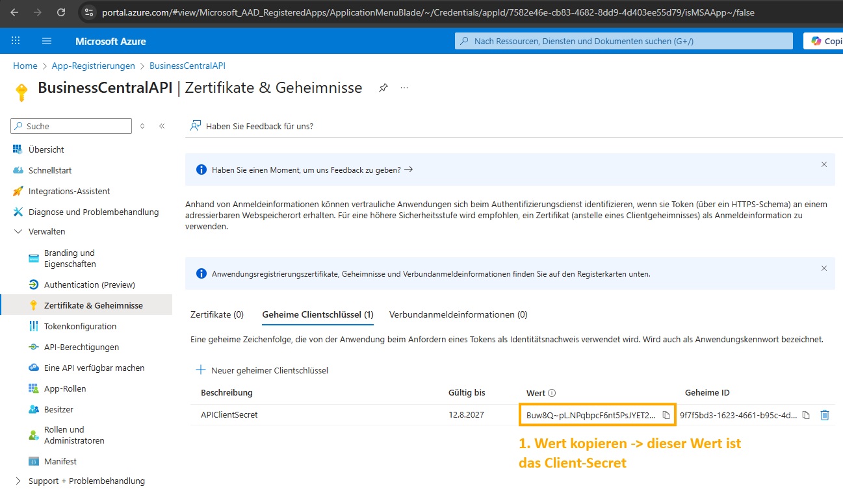The height and width of the screenshot is (504, 843).
Task: Expand Support + Problembehandlung section
Action: point(18,481)
